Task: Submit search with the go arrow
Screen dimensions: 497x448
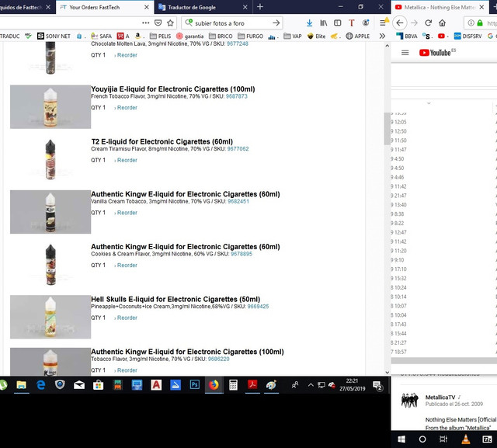Action: 276,23
